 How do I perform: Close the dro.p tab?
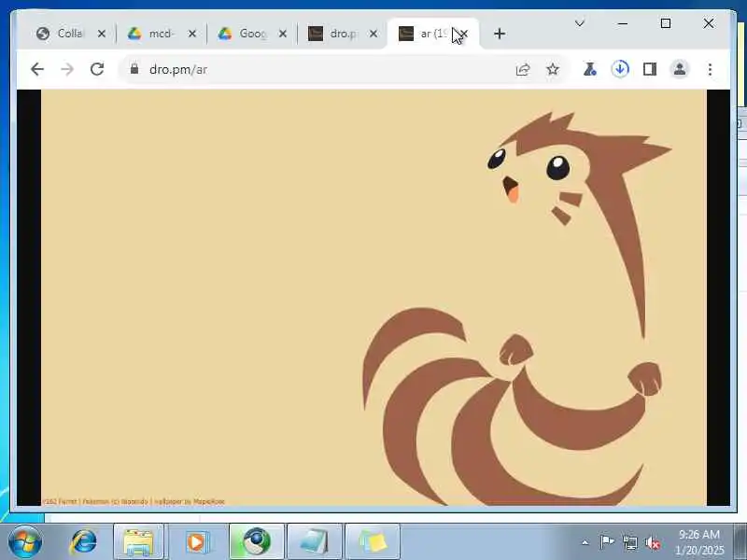tap(373, 34)
